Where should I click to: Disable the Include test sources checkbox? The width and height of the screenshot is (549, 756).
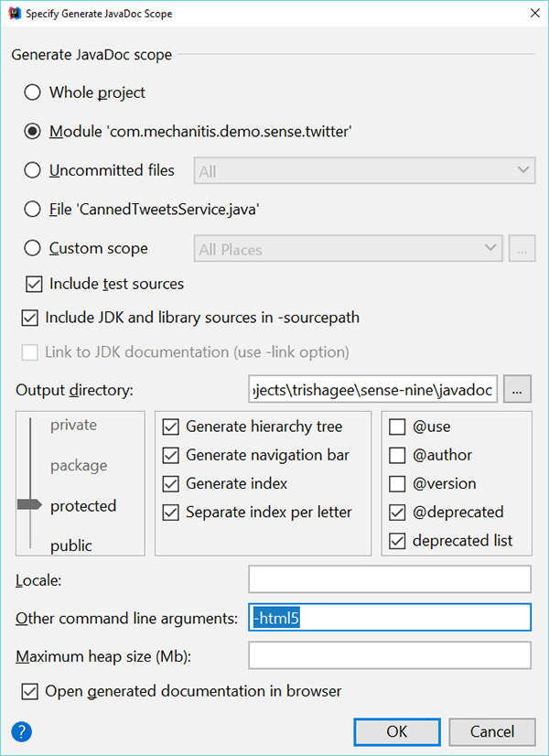coord(35,284)
